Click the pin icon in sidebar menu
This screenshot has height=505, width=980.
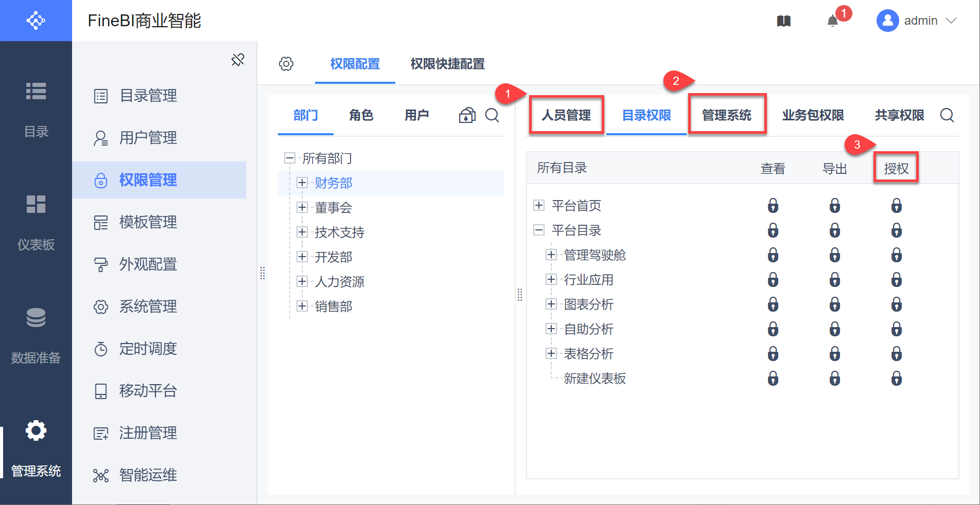tap(238, 60)
